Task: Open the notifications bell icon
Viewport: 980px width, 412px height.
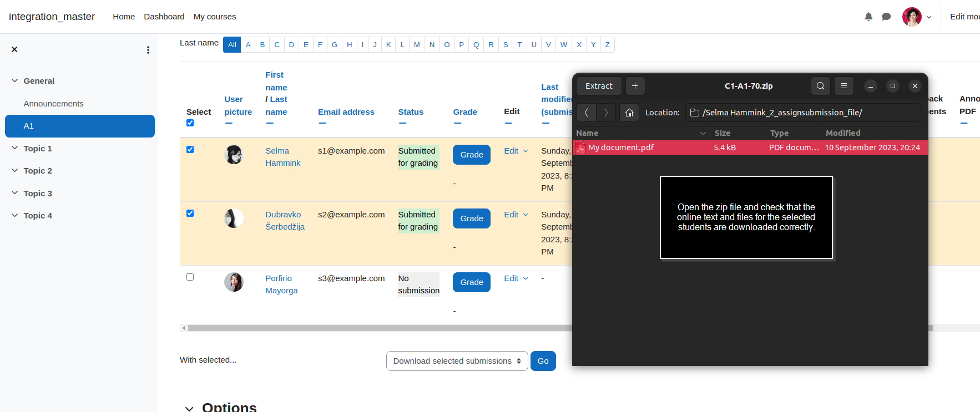Action: pyautogui.click(x=868, y=17)
